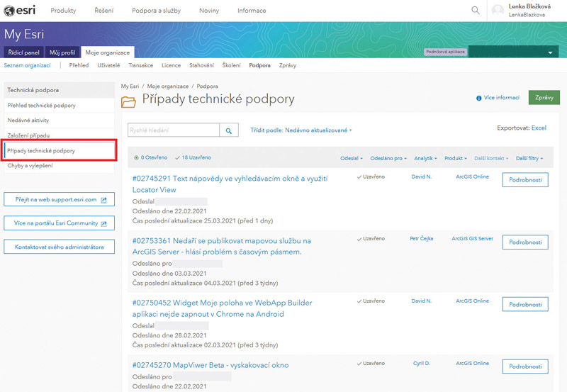Open case #02745291 Text nápovědy title
Viewport: 567px width, 392px height.
[230, 184]
